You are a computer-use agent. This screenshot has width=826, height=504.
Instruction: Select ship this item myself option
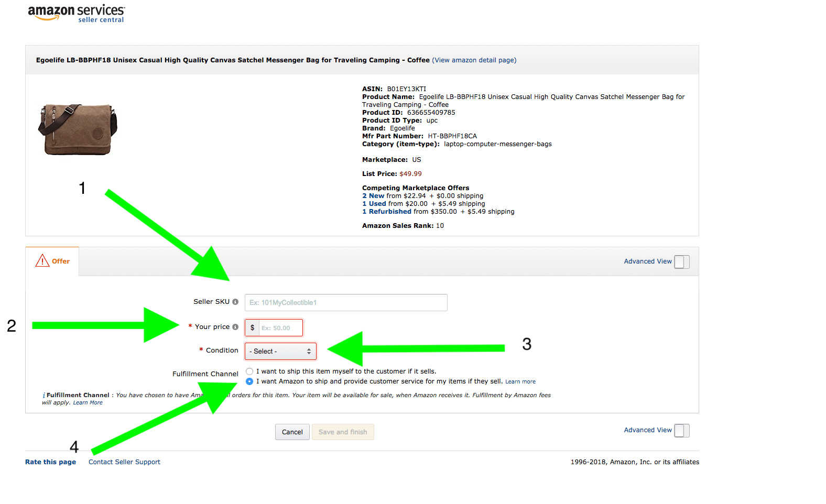(249, 371)
